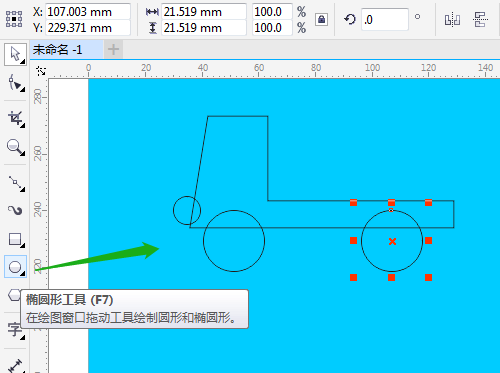Click the horizontal scale factor 100.0 field
Screen dimensions: 500x373
click(272, 12)
